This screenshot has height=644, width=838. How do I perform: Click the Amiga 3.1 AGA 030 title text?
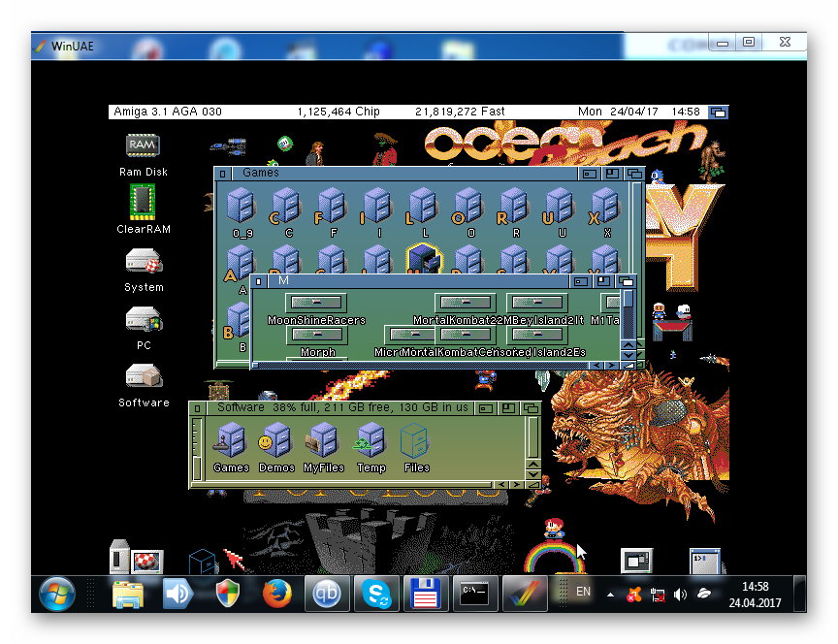167,112
